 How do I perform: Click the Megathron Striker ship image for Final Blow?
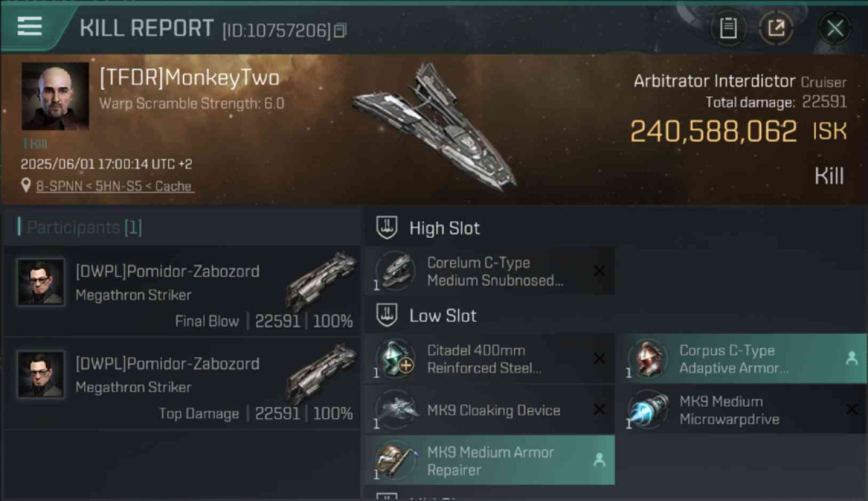[321, 281]
